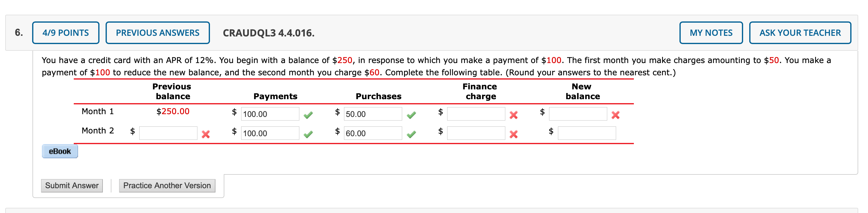Click Practice Another Version
Image resolution: width=868 pixels, height=213 pixels.
167,186
